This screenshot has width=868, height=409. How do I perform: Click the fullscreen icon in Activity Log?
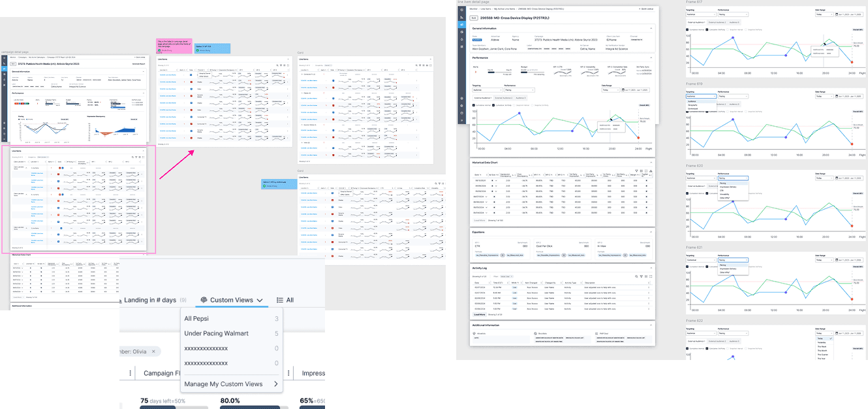click(x=651, y=276)
